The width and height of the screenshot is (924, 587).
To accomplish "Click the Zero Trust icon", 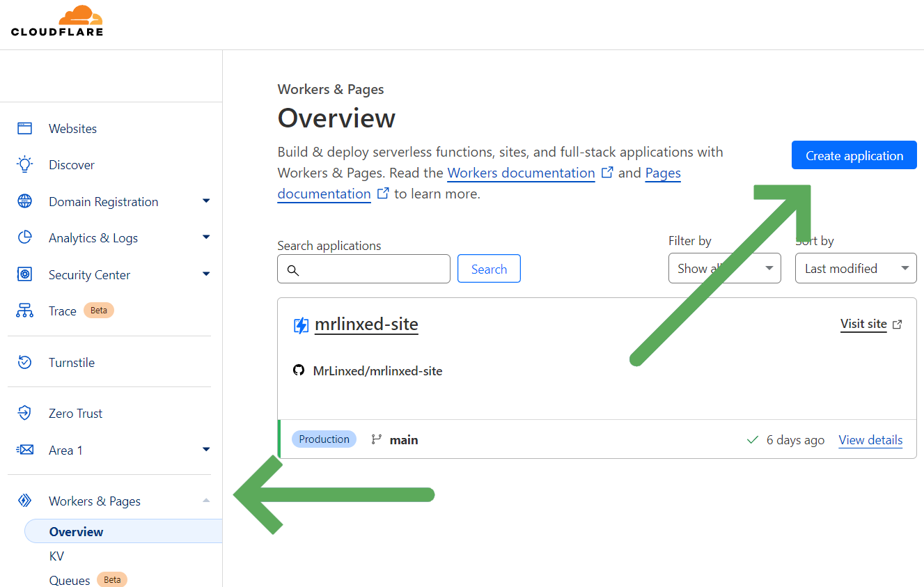I will (24, 413).
